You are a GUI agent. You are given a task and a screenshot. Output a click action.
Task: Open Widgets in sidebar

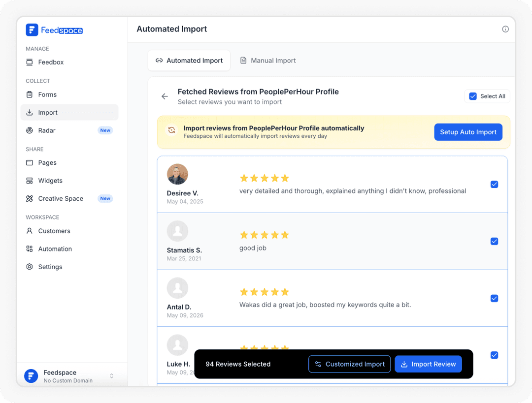click(69, 181)
